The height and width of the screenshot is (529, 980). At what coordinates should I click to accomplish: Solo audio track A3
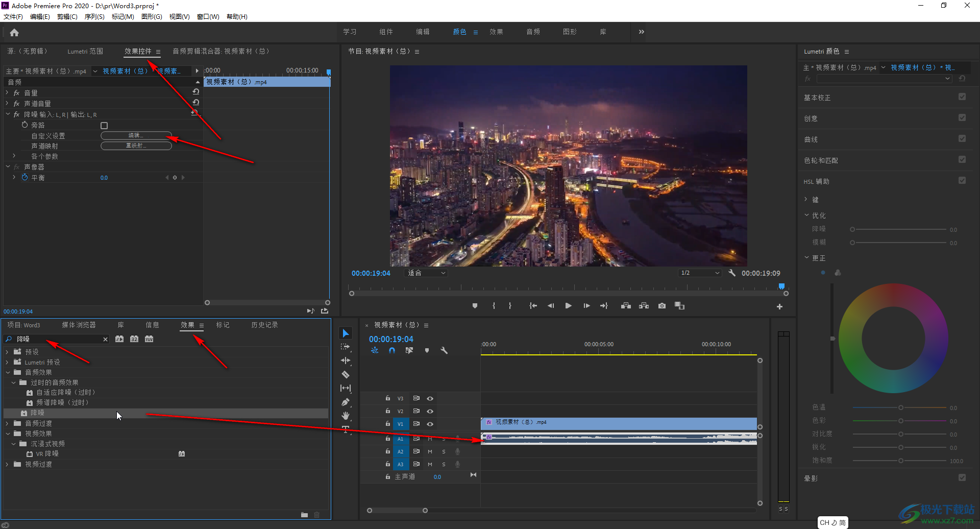444,464
